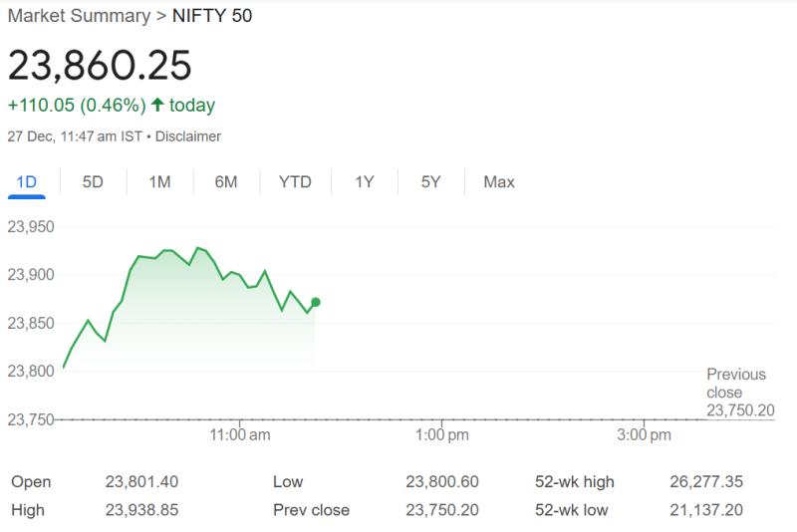Viewport: 797px width, 532px height.
Task: Click the Open value 23,801.40
Action: (x=141, y=482)
